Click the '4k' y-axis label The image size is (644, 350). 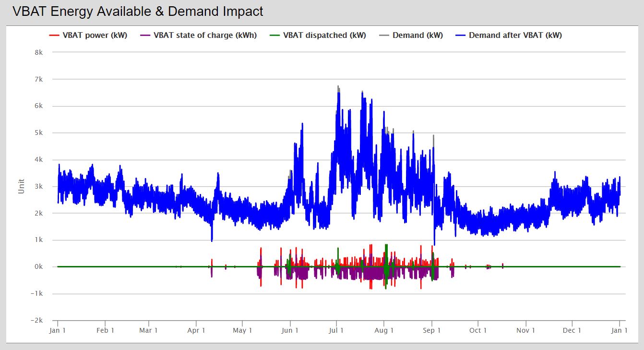tap(39, 159)
